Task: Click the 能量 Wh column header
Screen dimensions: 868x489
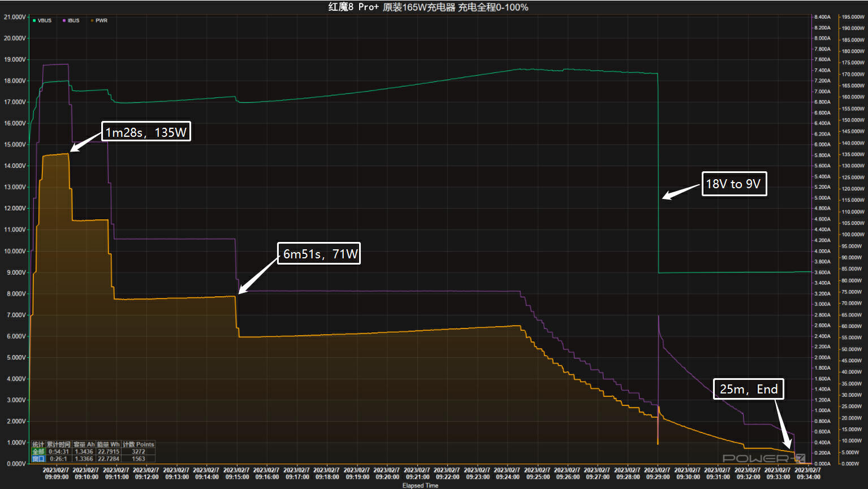Action: (108, 444)
